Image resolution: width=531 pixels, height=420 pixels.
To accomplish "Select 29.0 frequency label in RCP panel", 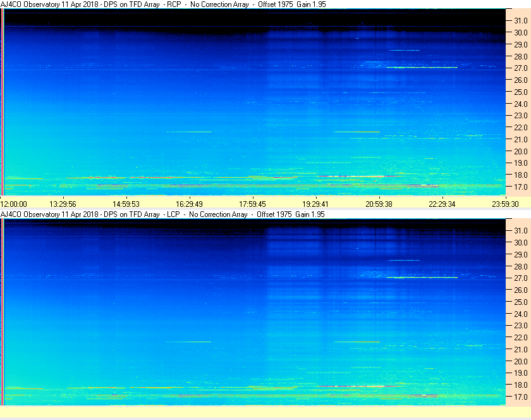I will 521,44.
